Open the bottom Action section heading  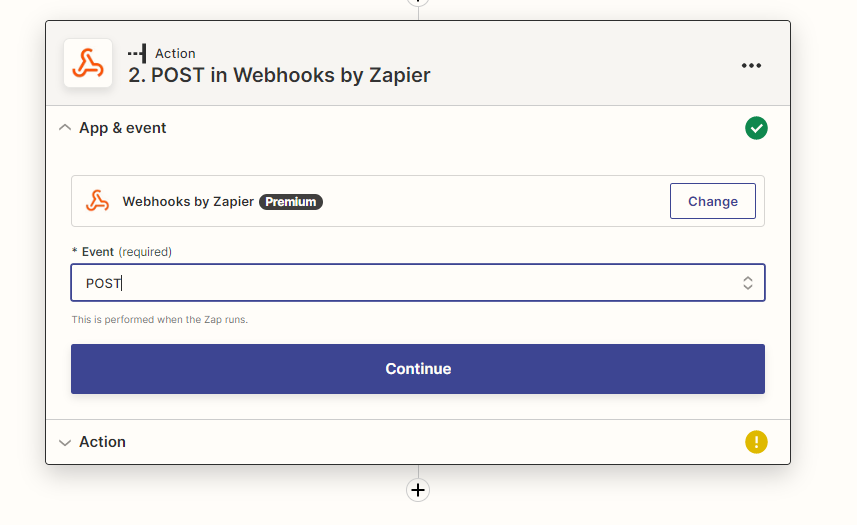point(102,442)
